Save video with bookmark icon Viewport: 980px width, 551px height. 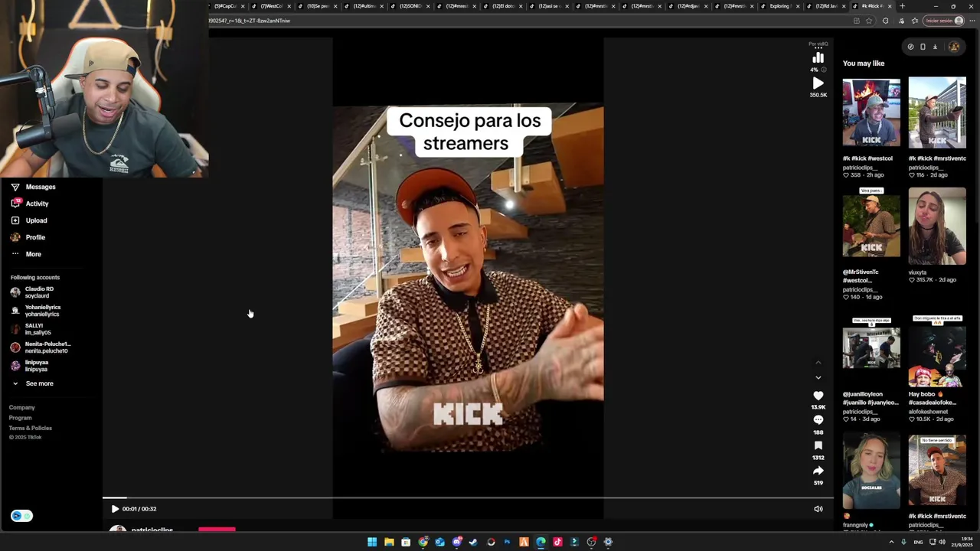click(x=818, y=445)
